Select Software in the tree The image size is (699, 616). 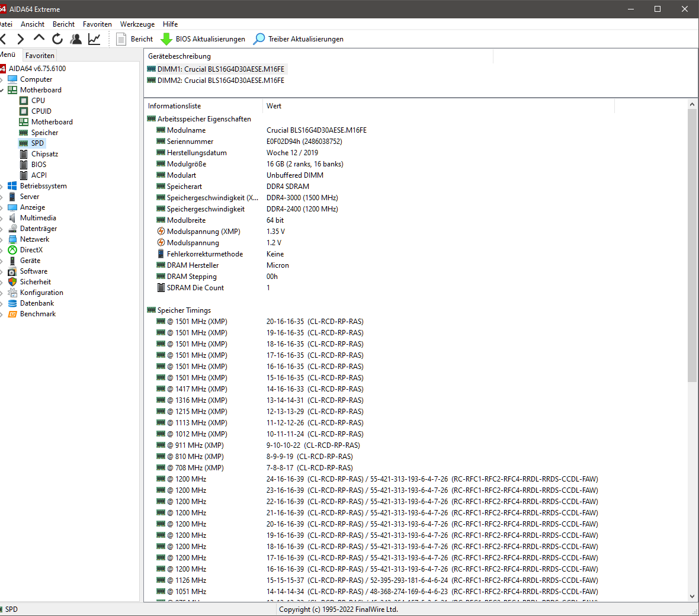(x=33, y=271)
